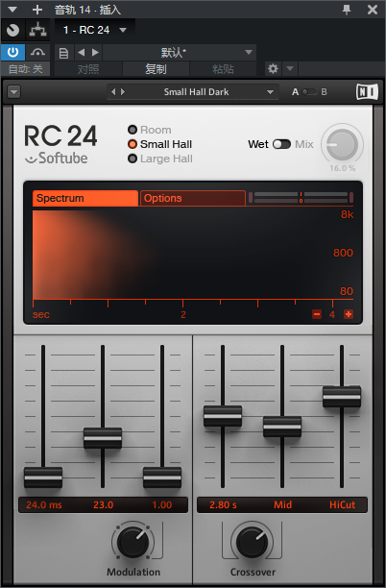Image resolution: width=386 pixels, height=588 pixels.
Task: Add a new insert with plus icon
Action: (x=37, y=10)
